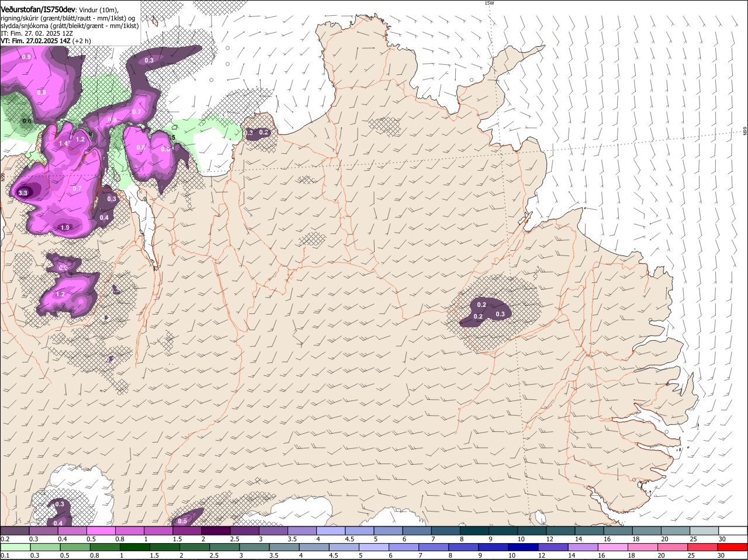Click the 3–3.5 medium purple swatch on upper scale
748x560 pixels.
tap(273, 530)
